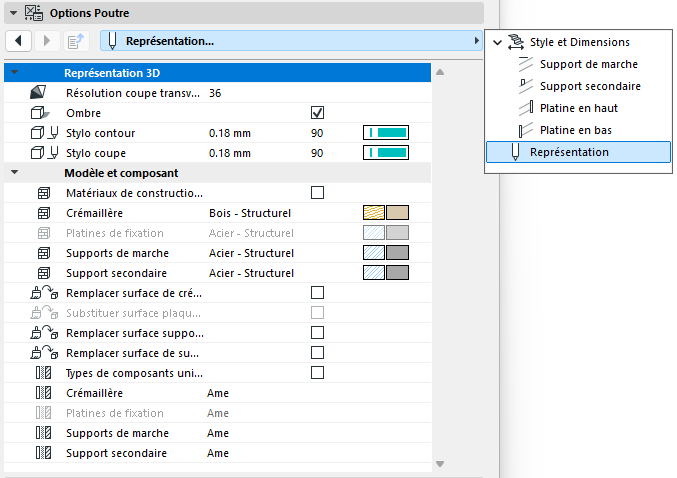677x478 pixels.
Task: Enable Remplacer surface de su... checkbox
Action: coord(317,352)
